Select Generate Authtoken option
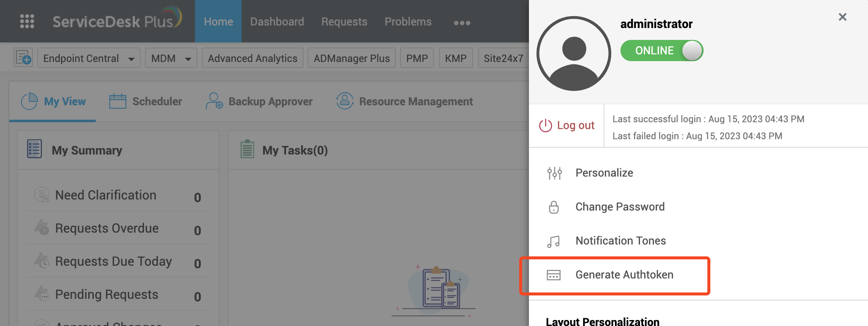Screen dimensions: 868x326 click(624, 275)
